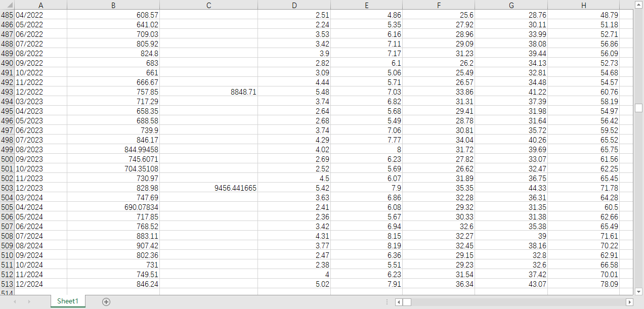Click date cell 12/2022
Viewport: 644px width, 309px height.
coord(41,92)
